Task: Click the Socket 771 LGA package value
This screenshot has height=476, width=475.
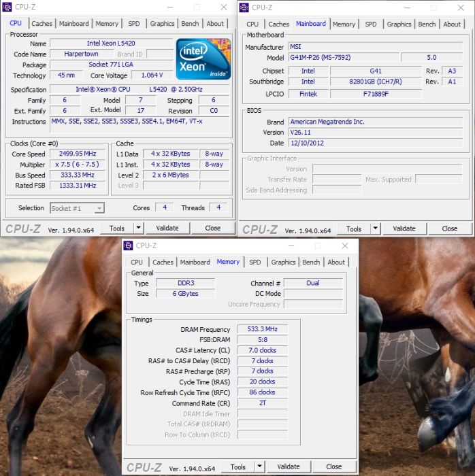Action: click(x=111, y=65)
